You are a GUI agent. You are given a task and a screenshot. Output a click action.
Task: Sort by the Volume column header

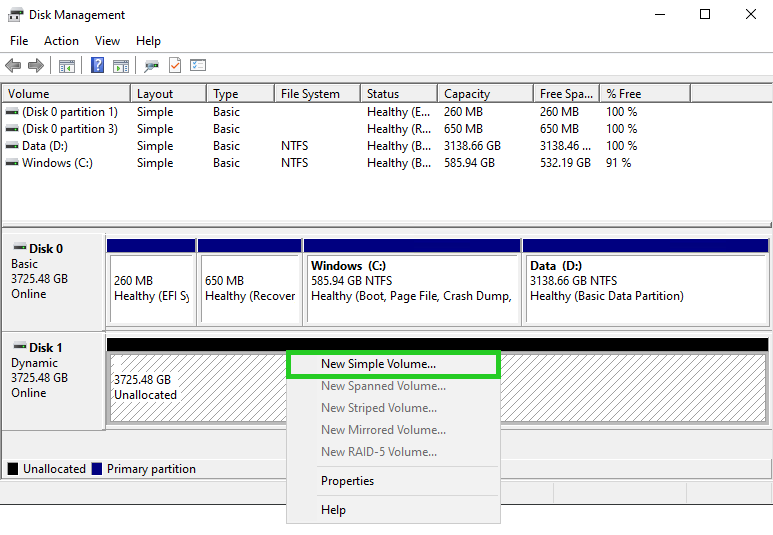(66, 94)
